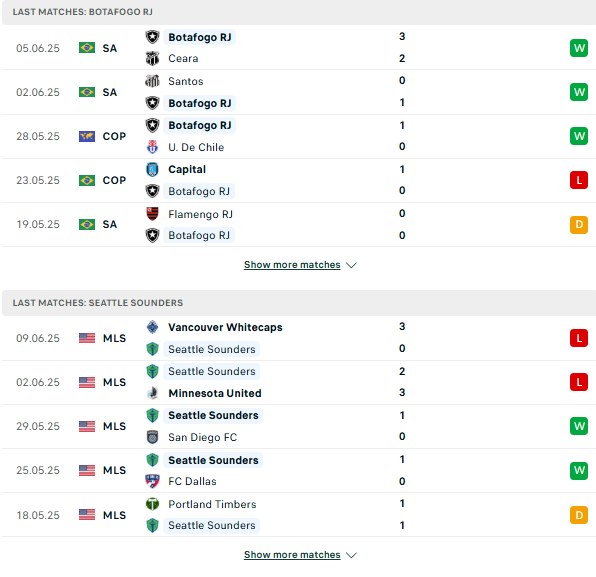Open Show more matches under Botafogo RJ
Image resolution: width=596 pixels, height=577 pixels.
coord(292,265)
